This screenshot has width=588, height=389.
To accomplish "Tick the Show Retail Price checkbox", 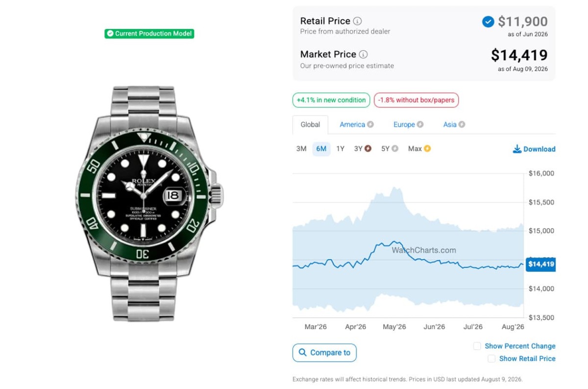I will [x=491, y=359].
